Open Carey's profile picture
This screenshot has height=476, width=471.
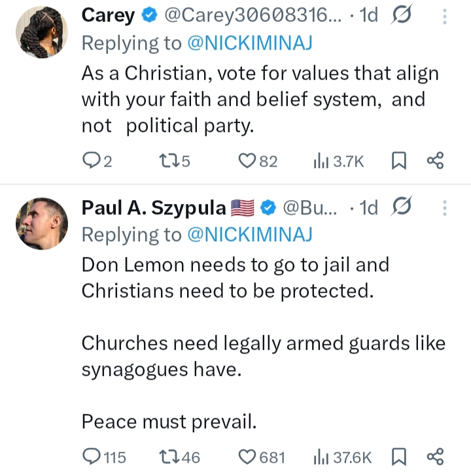tap(42, 32)
